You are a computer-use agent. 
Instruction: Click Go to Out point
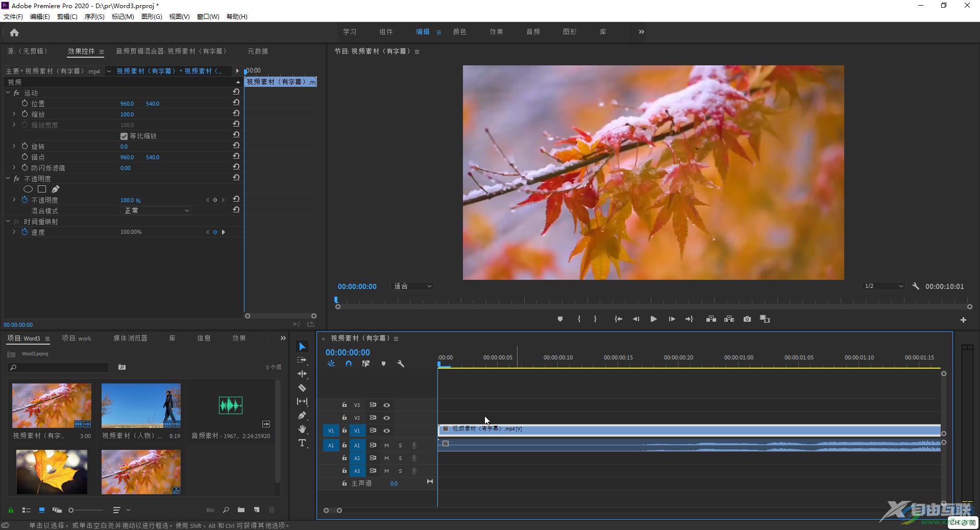tap(689, 319)
